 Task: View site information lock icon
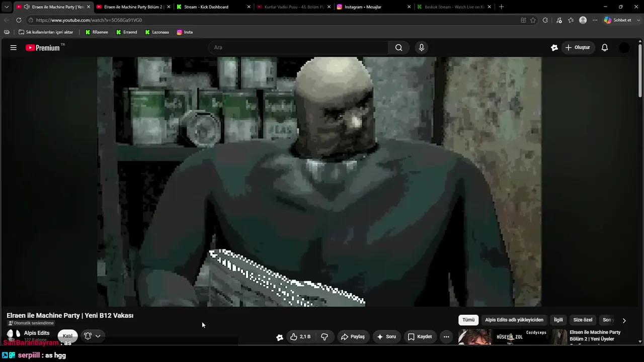pyautogui.click(x=31, y=20)
